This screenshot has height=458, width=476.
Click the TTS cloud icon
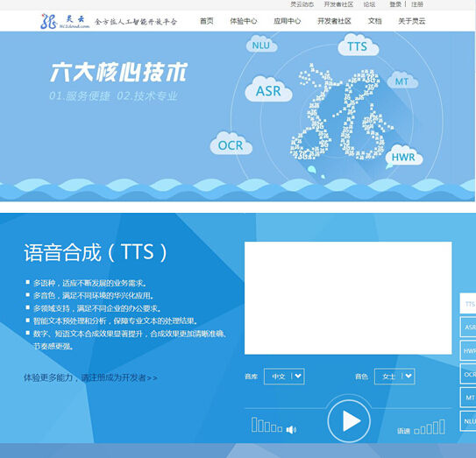(x=358, y=46)
